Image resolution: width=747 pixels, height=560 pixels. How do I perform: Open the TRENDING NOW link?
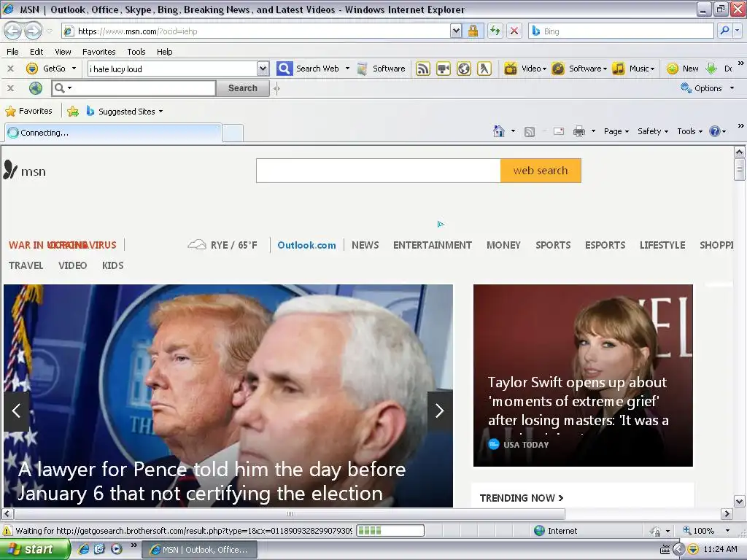pyautogui.click(x=521, y=497)
